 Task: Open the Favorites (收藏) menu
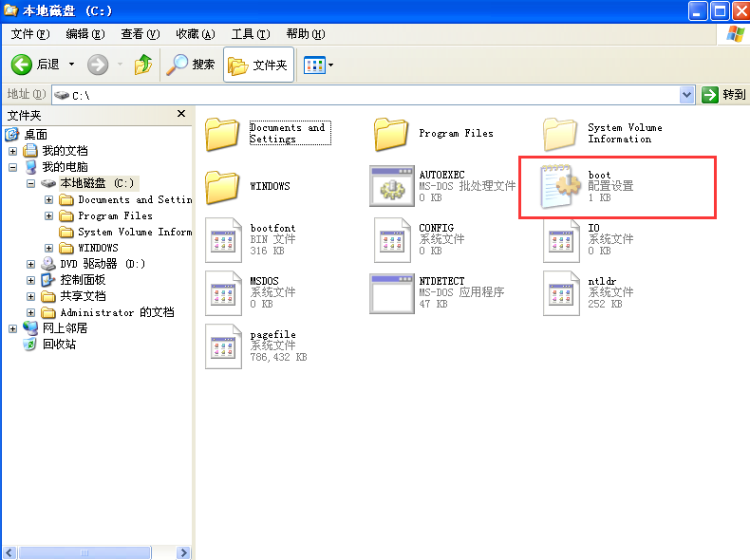coord(196,34)
